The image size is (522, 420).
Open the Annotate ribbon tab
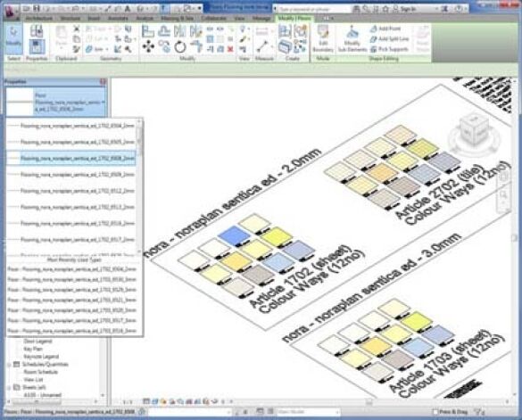pyautogui.click(x=118, y=19)
